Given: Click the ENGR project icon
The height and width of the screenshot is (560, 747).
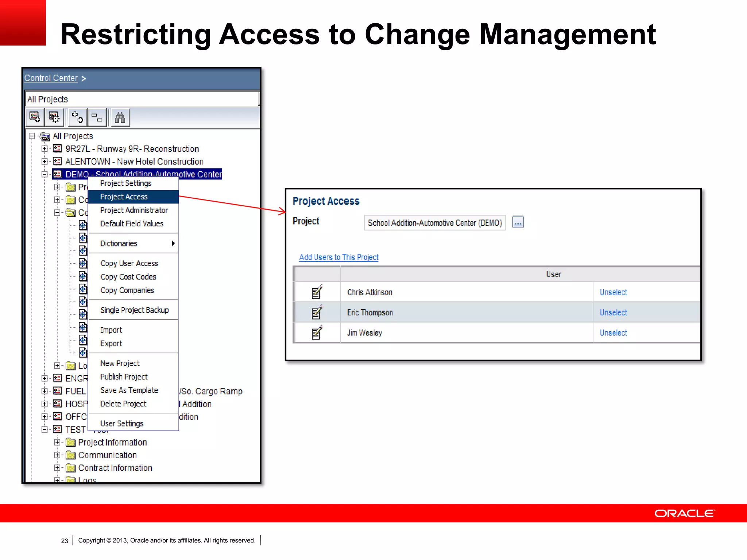Looking at the screenshot, I should click(57, 378).
